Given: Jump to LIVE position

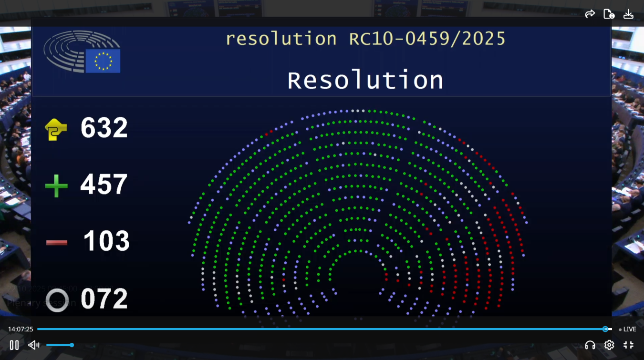Looking at the screenshot, I should click(627, 329).
